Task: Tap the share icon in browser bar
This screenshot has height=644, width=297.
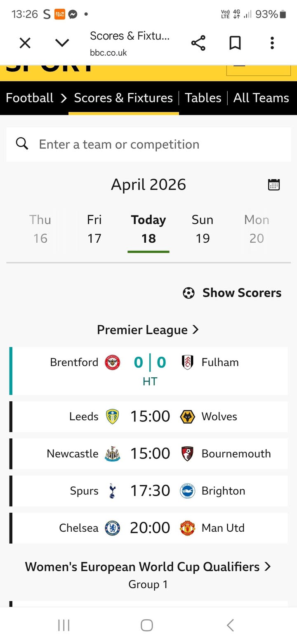Action: (198, 43)
